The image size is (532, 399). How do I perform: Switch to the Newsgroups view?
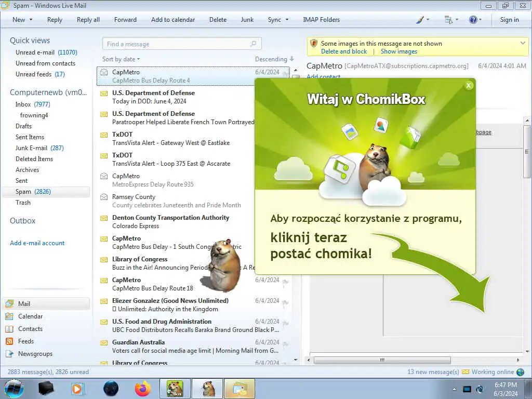[35, 353]
